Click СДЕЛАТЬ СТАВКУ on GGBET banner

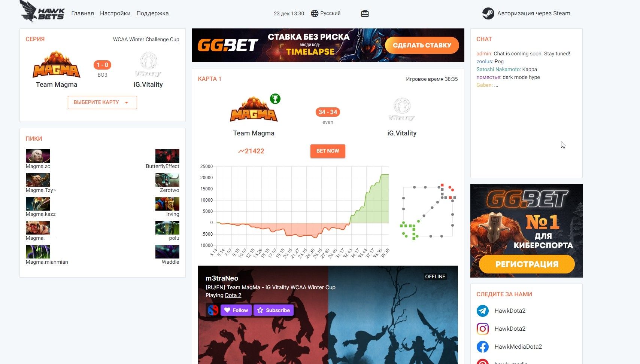(x=422, y=45)
